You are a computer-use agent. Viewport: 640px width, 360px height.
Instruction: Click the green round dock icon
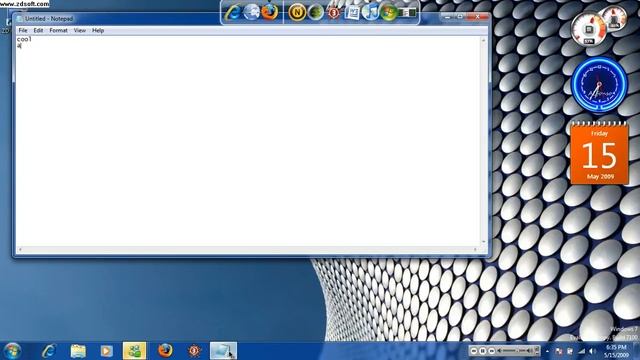point(316,12)
